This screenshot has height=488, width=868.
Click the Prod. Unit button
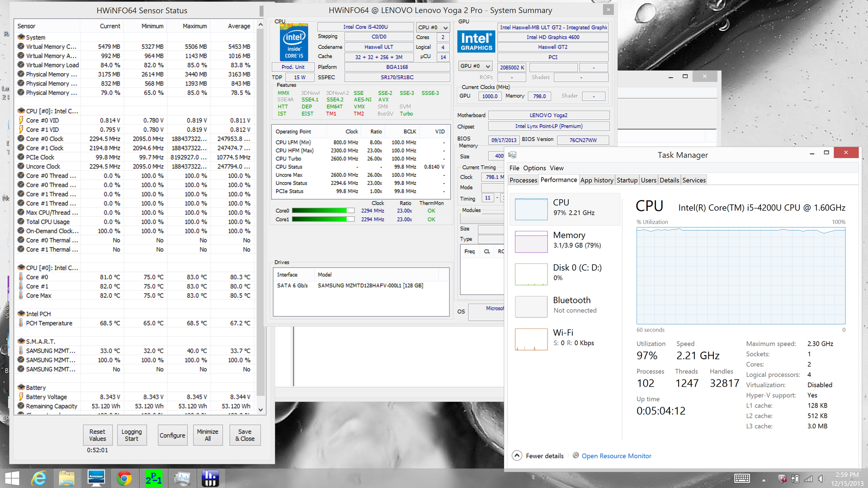[x=293, y=67]
